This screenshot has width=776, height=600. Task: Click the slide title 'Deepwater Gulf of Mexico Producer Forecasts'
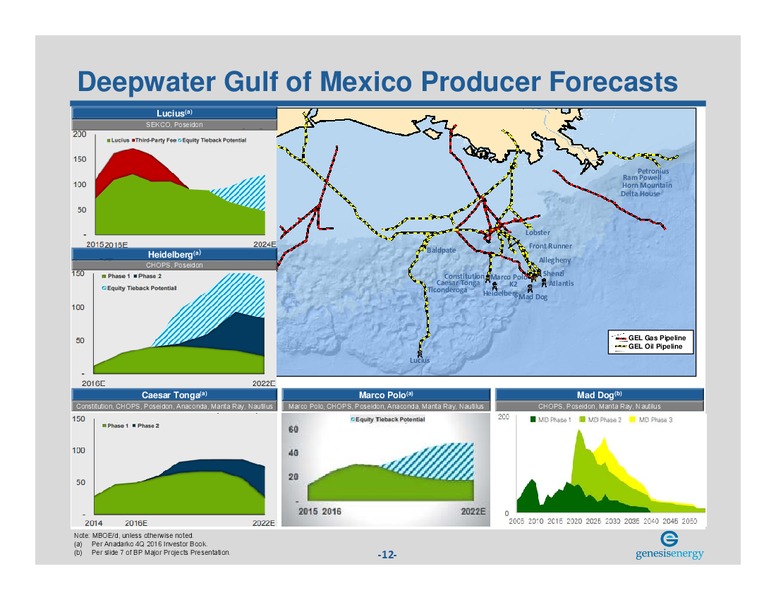(x=378, y=81)
